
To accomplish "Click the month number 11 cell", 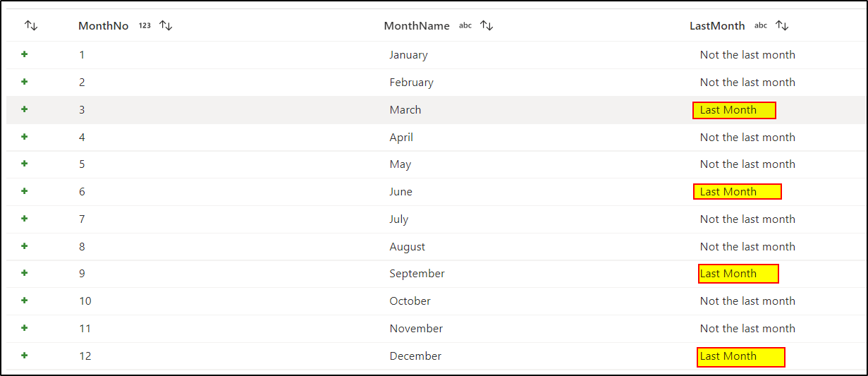I will tap(85, 329).
